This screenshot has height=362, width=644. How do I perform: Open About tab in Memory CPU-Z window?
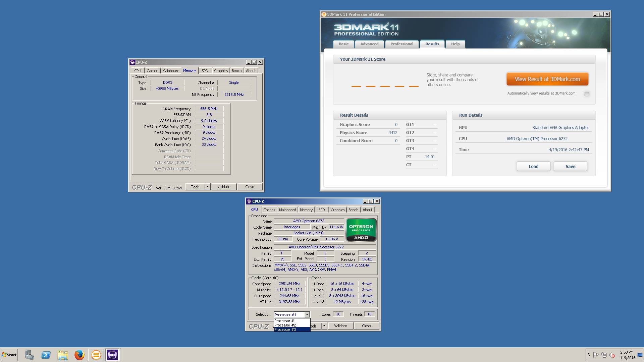251,71
